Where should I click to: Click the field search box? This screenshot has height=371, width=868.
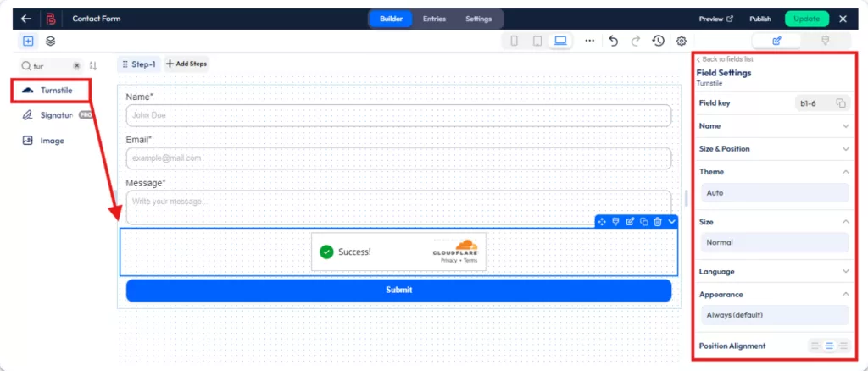(x=51, y=66)
